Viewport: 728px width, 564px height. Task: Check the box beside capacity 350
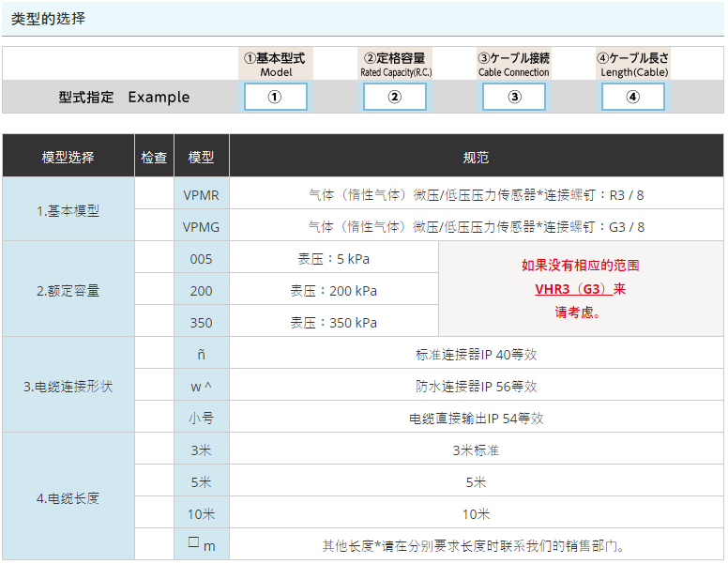(x=154, y=322)
